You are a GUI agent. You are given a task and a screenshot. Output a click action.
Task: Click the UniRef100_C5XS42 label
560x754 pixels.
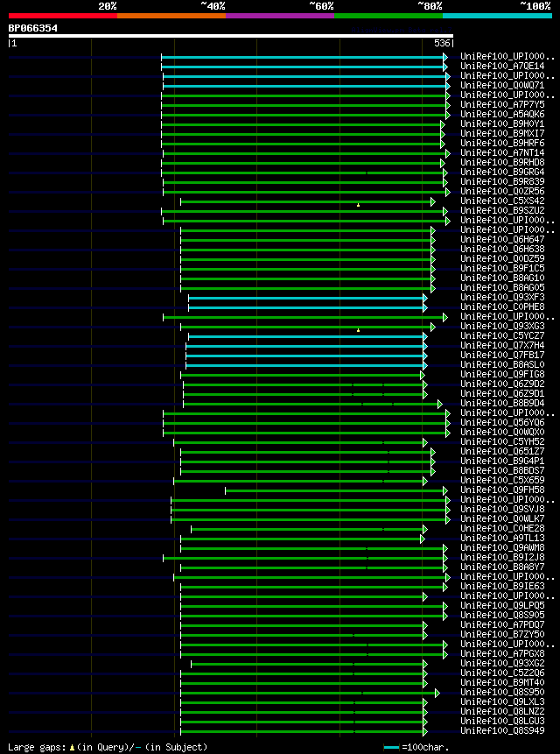(x=502, y=201)
